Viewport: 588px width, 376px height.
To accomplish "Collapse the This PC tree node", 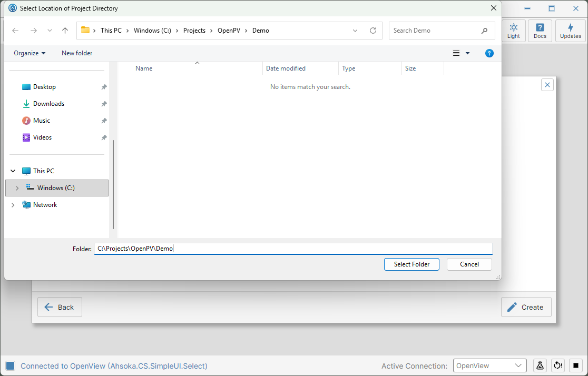I will 13,171.
